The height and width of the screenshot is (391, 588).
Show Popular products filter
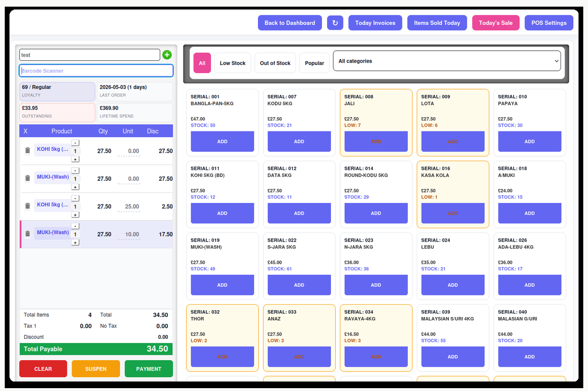(314, 63)
